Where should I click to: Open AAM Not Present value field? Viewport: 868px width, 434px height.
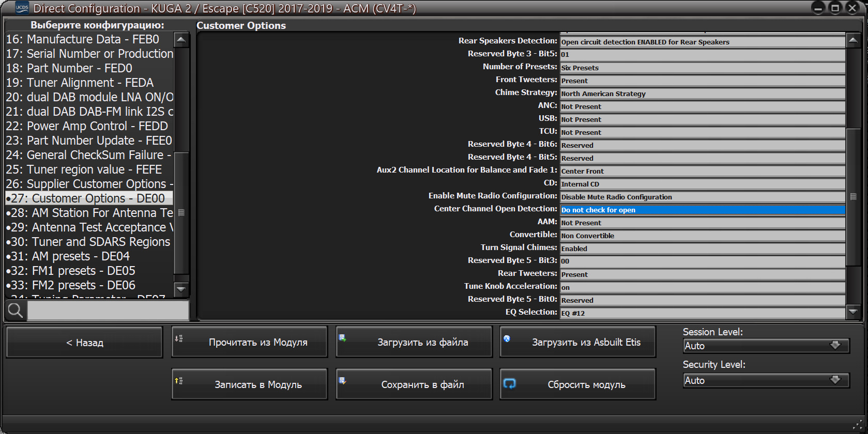click(703, 223)
